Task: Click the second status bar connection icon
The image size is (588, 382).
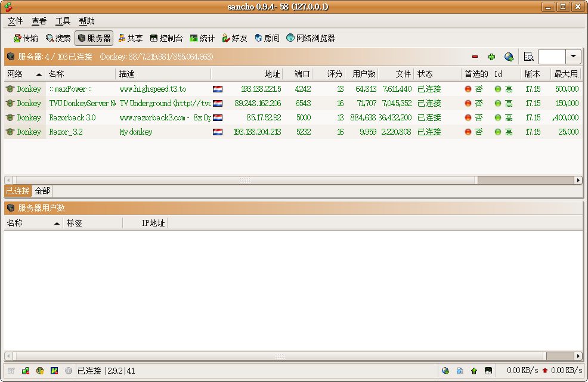Action: [x=26, y=371]
